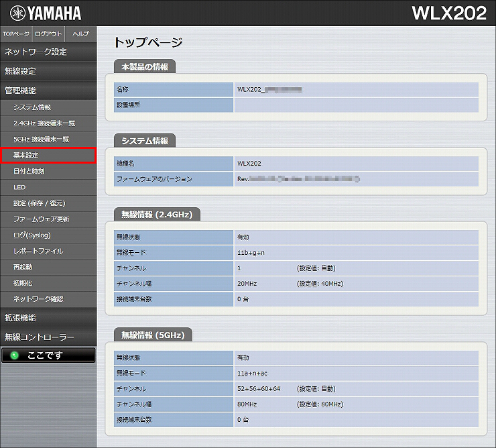Click the Yamaha logo in header
Screen dimensions: 496x448
pyautogui.click(x=46, y=13)
